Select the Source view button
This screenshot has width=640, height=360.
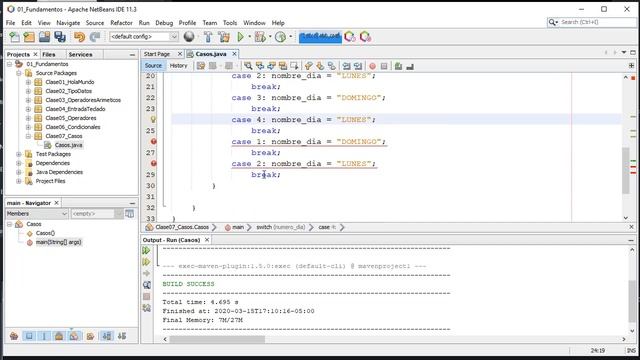(x=153, y=66)
